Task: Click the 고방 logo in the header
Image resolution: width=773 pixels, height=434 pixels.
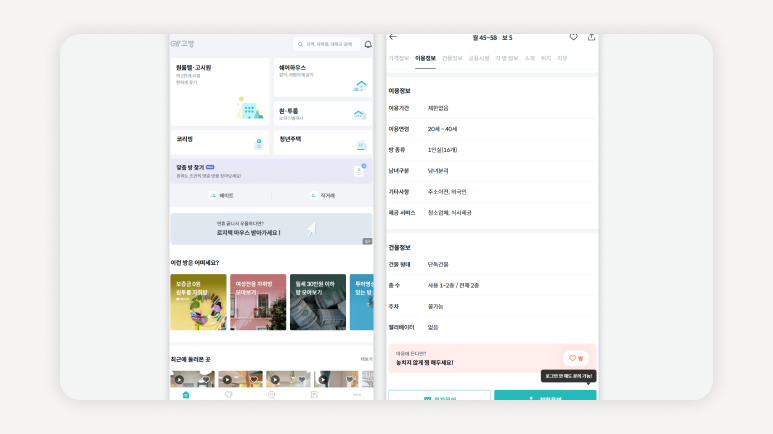Action: click(182, 44)
